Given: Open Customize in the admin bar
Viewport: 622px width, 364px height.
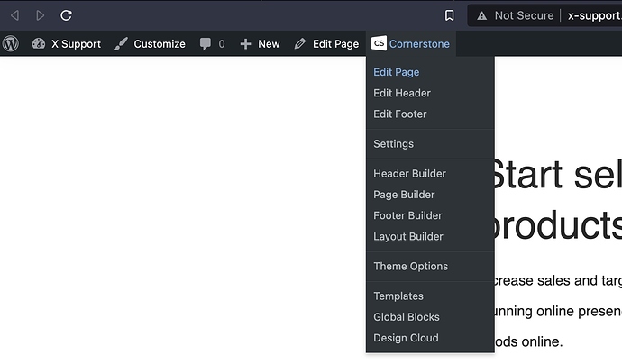Looking at the screenshot, I should tap(150, 43).
